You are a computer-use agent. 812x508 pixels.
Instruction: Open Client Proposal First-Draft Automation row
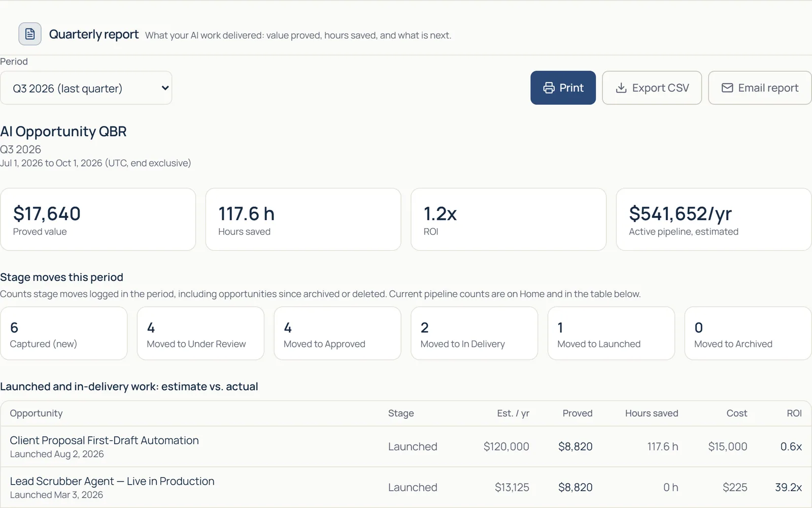pyautogui.click(x=406, y=447)
